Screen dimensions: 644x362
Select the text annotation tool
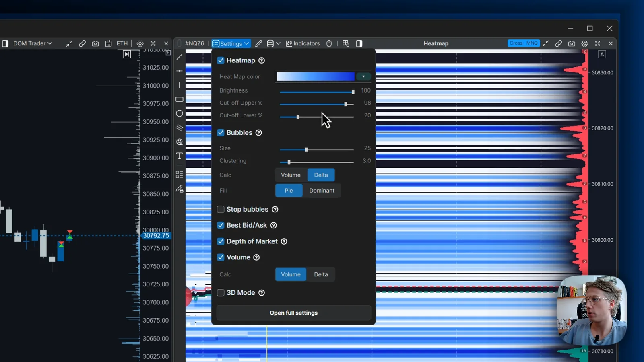click(180, 156)
